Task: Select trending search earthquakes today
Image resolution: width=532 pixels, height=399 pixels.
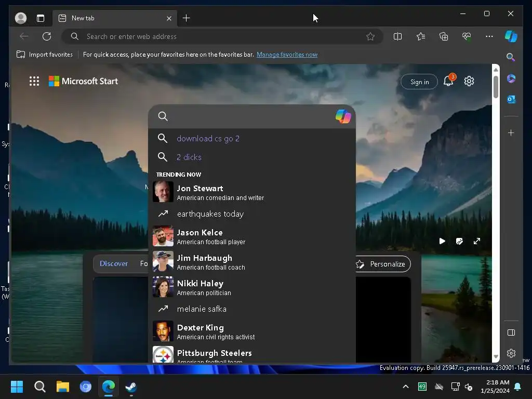Action: coord(252,214)
